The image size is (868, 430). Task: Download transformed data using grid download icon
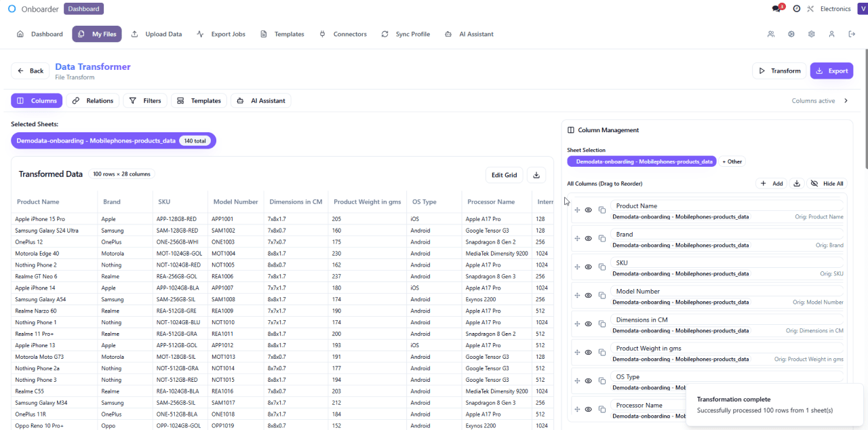pos(536,175)
